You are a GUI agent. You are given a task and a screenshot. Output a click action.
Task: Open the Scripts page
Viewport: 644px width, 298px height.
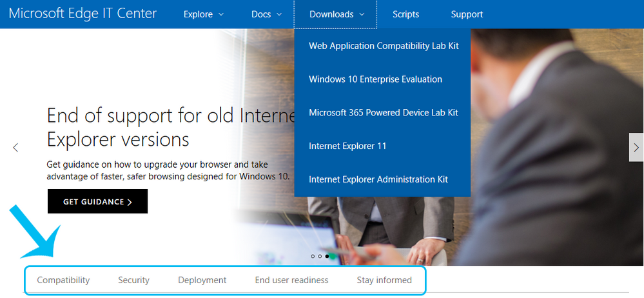click(x=405, y=14)
